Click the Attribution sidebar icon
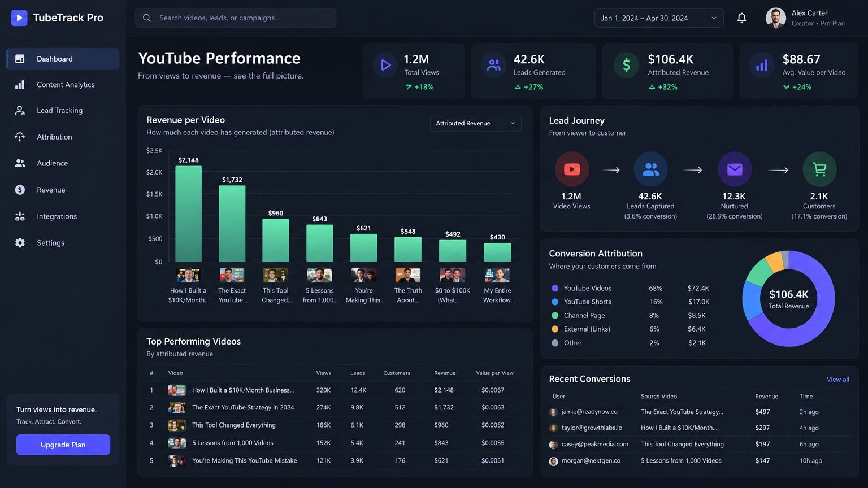 [x=20, y=137]
